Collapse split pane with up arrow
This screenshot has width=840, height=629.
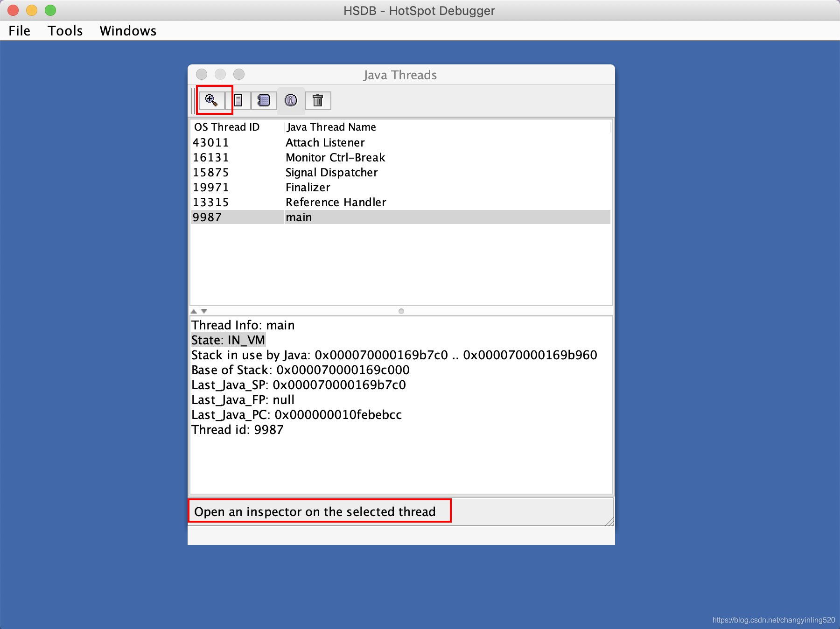[x=194, y=311]
